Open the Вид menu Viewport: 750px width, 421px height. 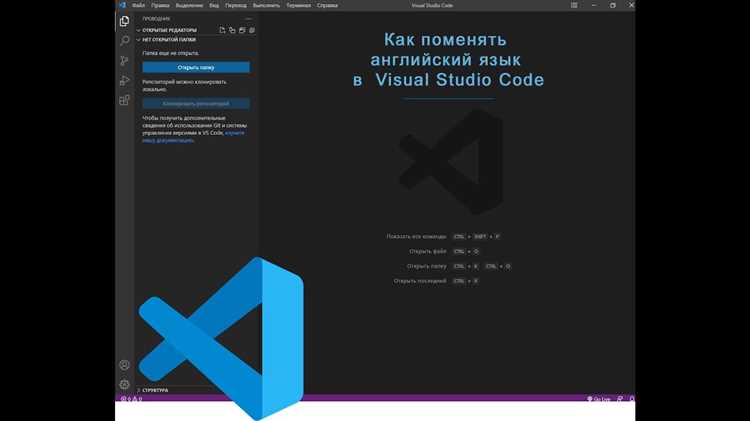click(214, 5)
